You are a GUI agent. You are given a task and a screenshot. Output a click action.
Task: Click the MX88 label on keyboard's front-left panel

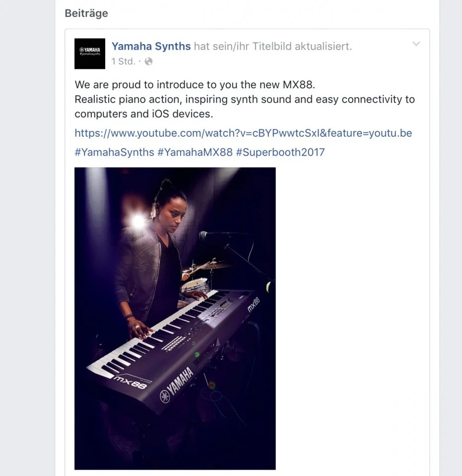pyautogui.click(x=130, y=382)
